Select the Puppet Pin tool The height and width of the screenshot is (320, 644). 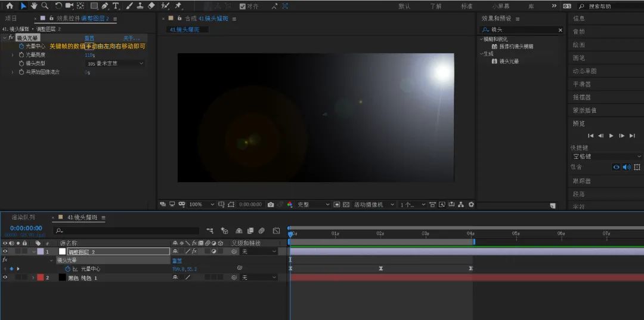tap(178, 6)
